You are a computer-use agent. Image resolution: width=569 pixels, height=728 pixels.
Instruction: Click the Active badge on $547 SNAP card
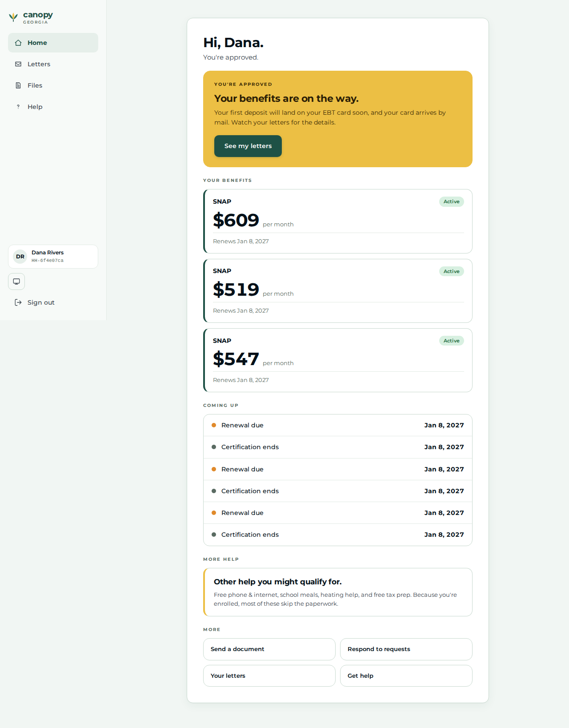pyautogui.click(x=452, y=341)
